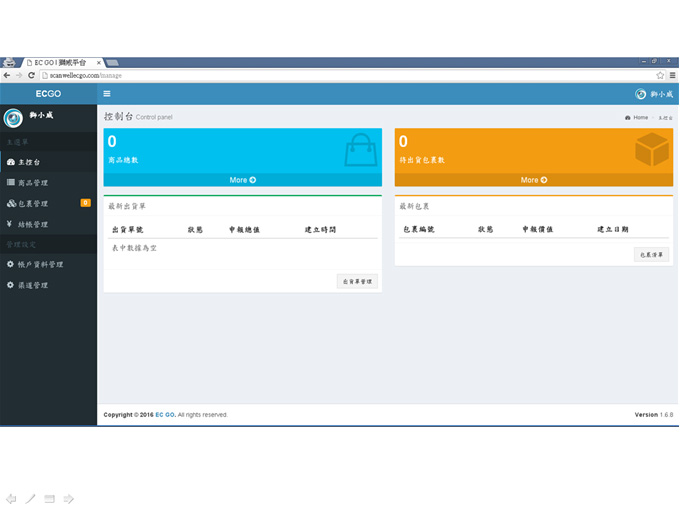Open 商品管理 in sidebar
This screenshot has height=510, width=681.
tap(32, 183)
